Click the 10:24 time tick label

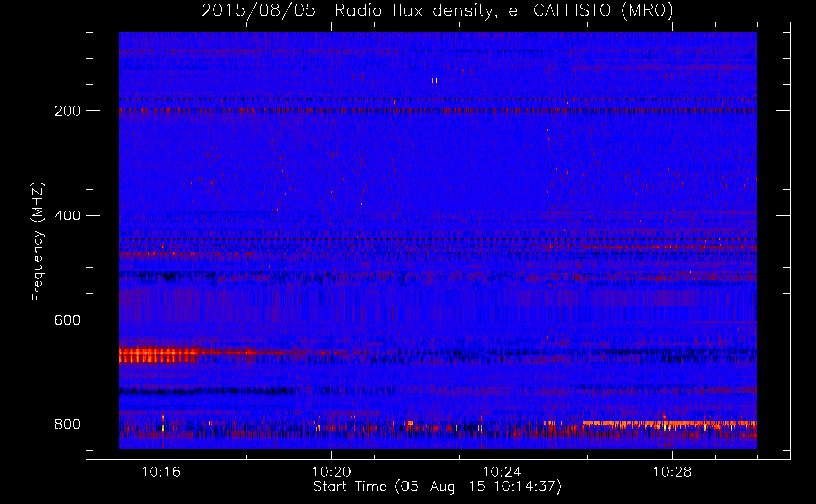tap(502, 472)
